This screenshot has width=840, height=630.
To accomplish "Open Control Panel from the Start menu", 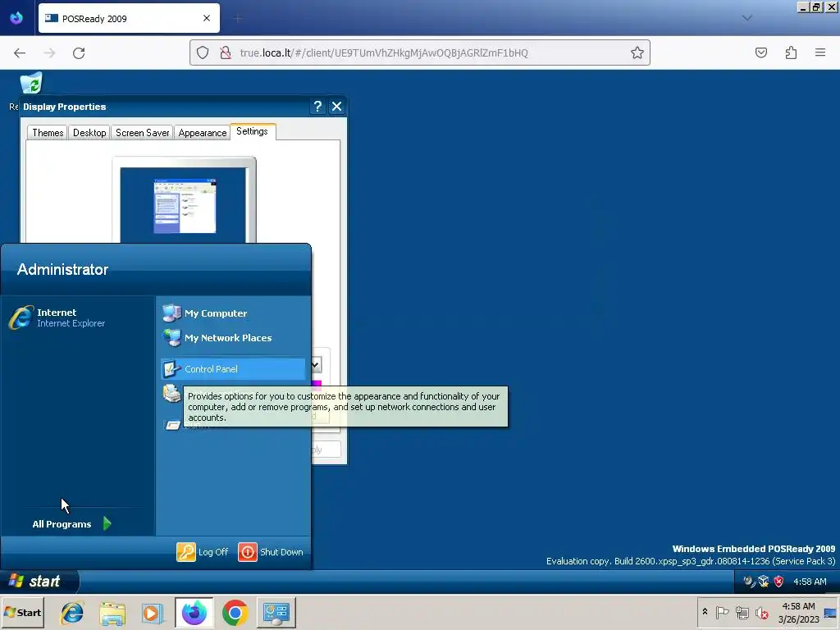I will (233, 369).
